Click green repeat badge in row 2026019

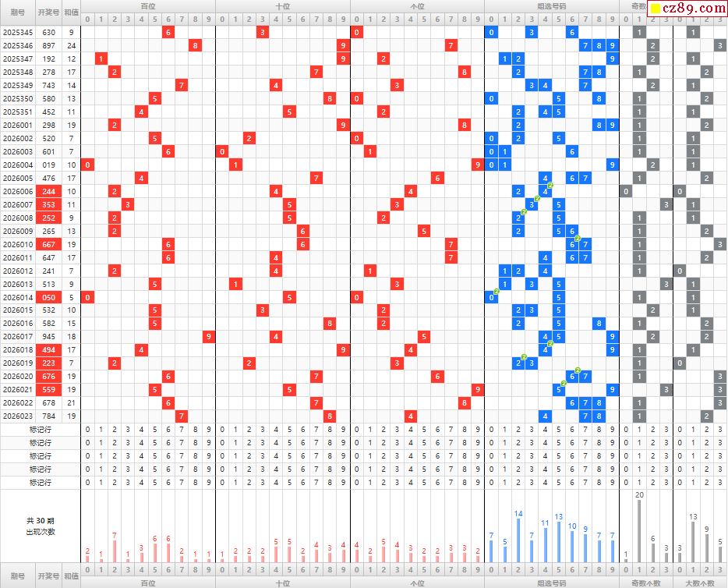coord(524,357)
